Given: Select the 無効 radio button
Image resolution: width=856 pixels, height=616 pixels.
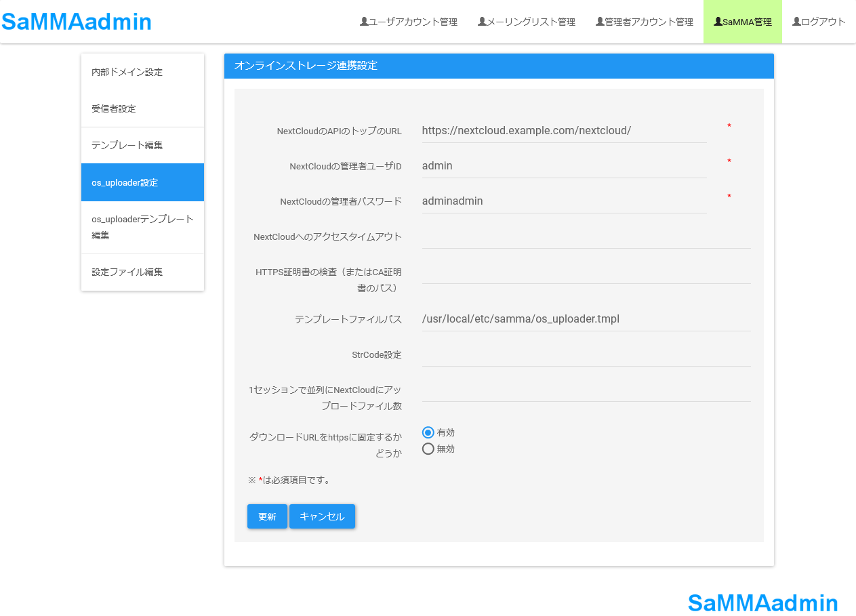Looking at the screenshot, I should pos(428,449).
